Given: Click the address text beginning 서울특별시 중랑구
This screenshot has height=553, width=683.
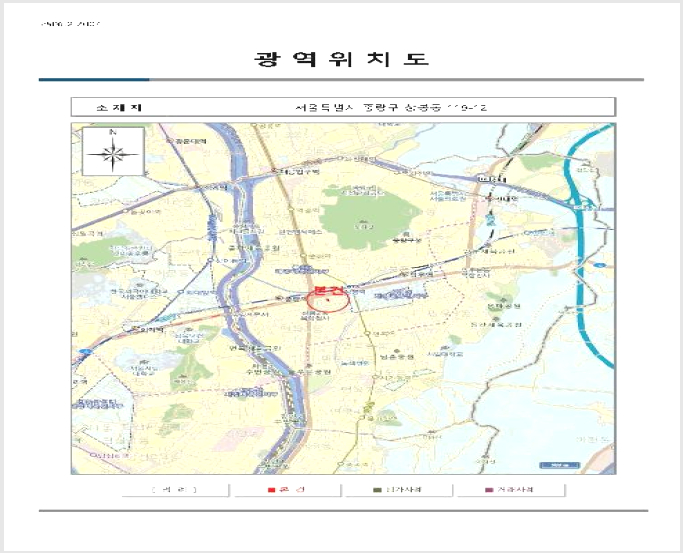Looking at the screenshot, I should (391, 107).
